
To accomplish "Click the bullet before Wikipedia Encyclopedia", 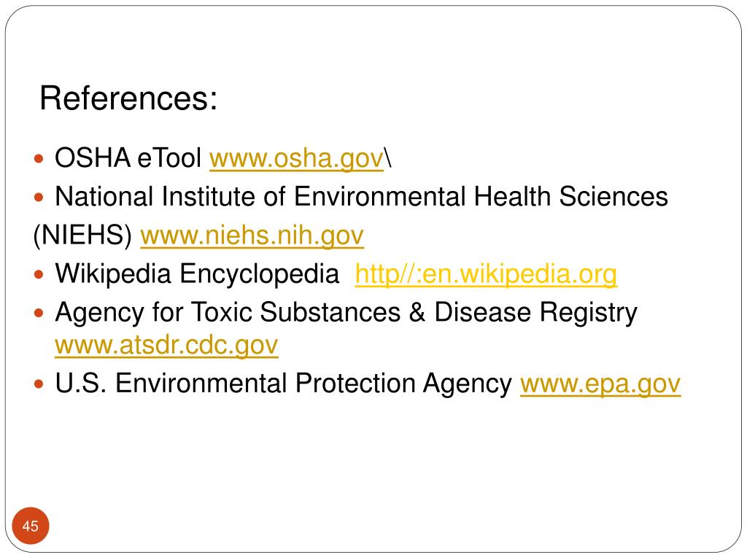I will pyautogui.click(x=39, y=274).
